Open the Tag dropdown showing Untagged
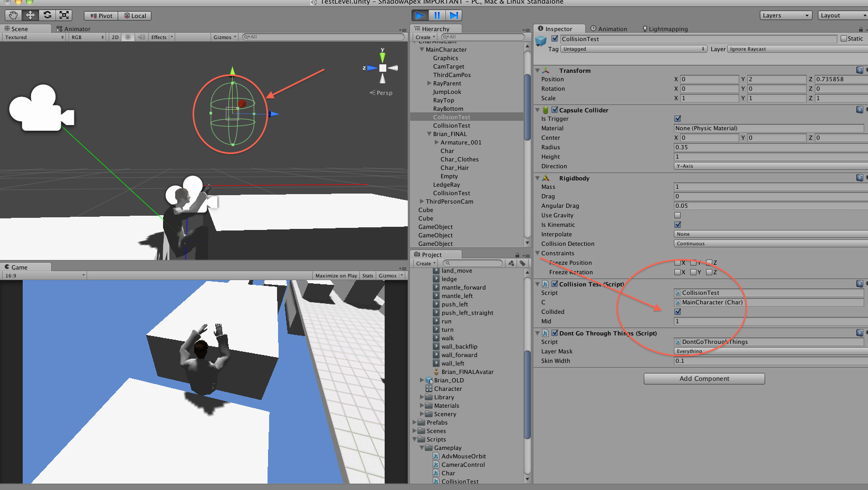Screen dimensions: 868x490 pos(634,49)
